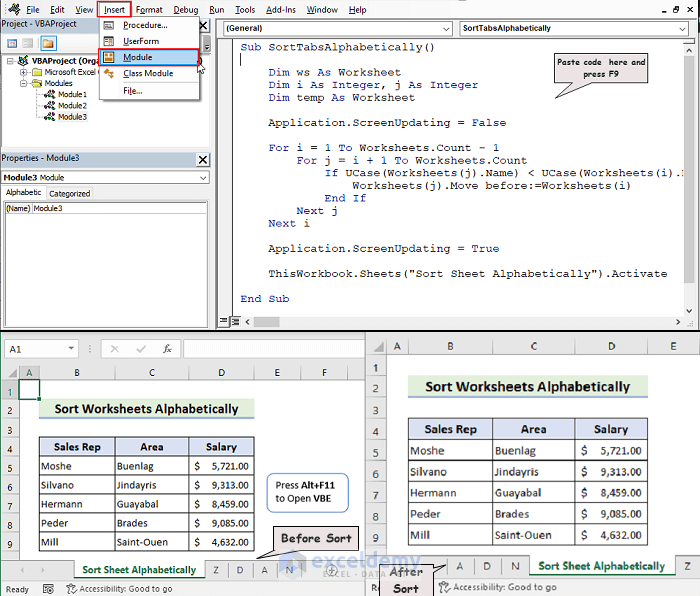Open the Name Box dropdown arrow

pyautogui.click(x=71, y=349)
